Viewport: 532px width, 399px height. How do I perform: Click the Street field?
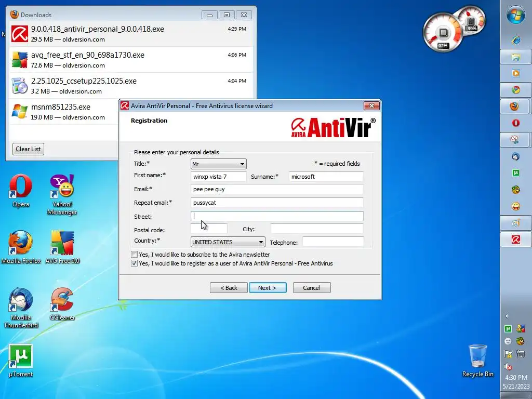click(277, 216)
